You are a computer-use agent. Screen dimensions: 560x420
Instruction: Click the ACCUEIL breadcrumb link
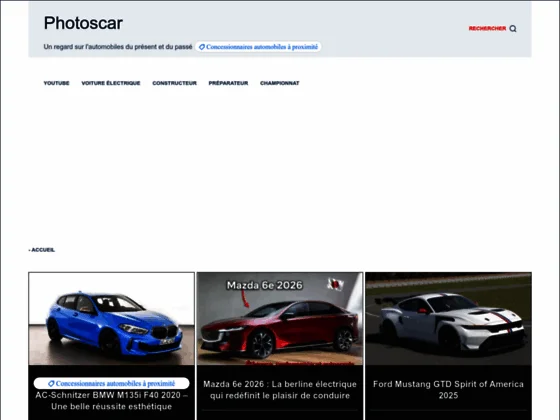tap(43, 250)
